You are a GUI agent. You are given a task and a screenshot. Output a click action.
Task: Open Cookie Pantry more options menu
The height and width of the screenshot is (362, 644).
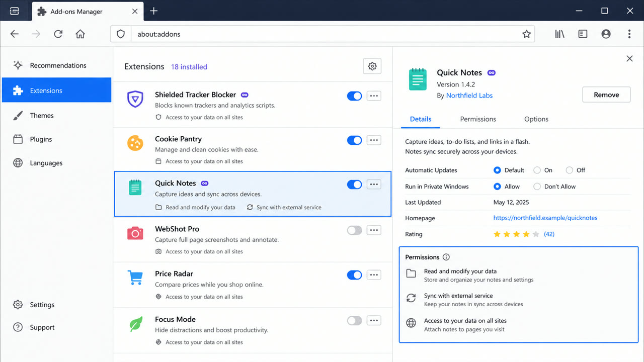click(374, 140)
